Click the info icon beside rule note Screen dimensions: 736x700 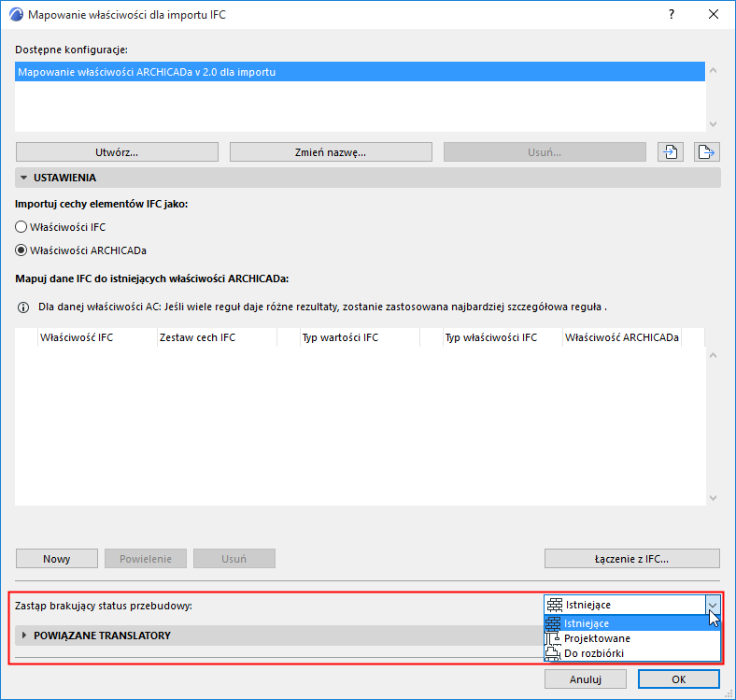pyautogui.click(x=23, y=307)
